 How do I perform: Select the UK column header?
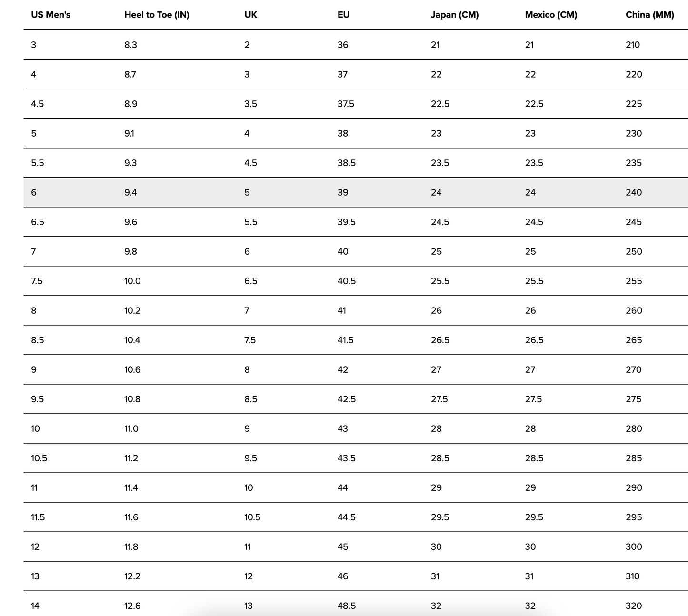coord(250,15)
